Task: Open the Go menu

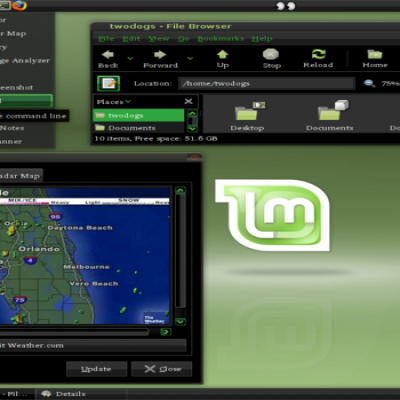Action: point(183,39)
